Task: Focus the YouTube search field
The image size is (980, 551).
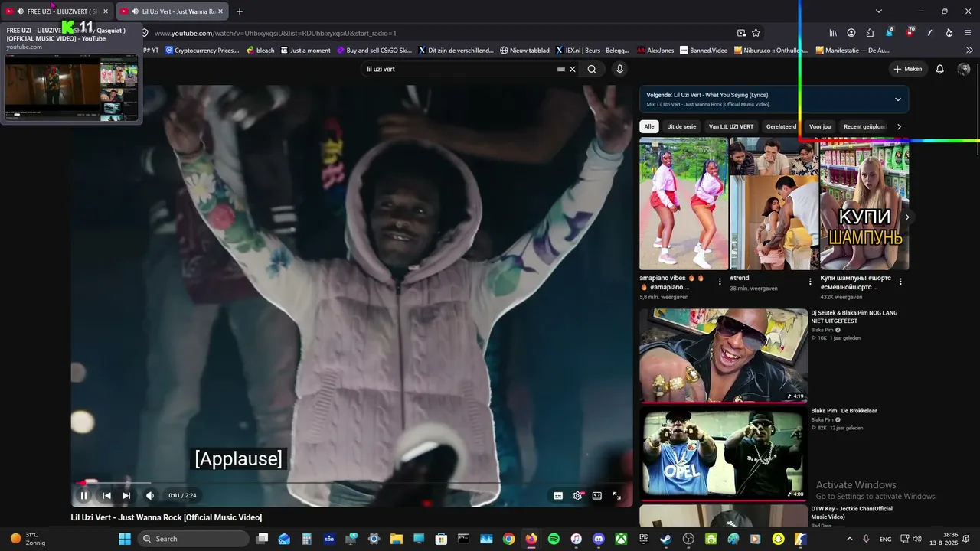Action: point(459,69)
